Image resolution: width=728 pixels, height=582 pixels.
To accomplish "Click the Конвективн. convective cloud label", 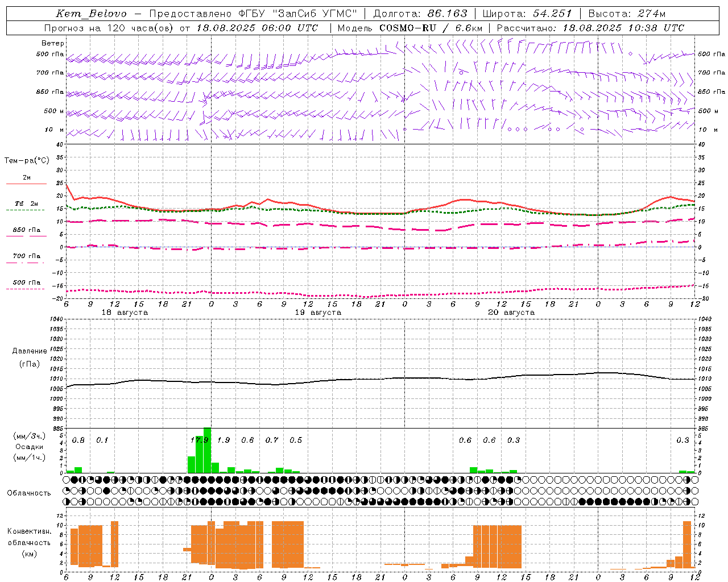I will coord(29,531).
